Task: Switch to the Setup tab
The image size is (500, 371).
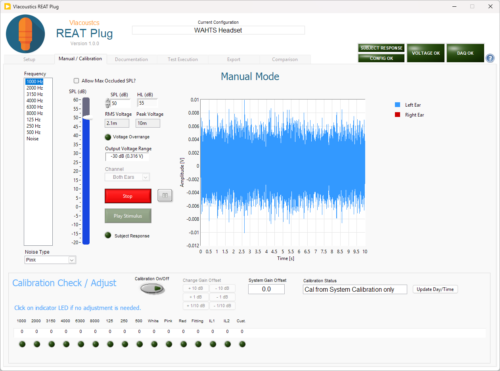Action: [29, 59]
